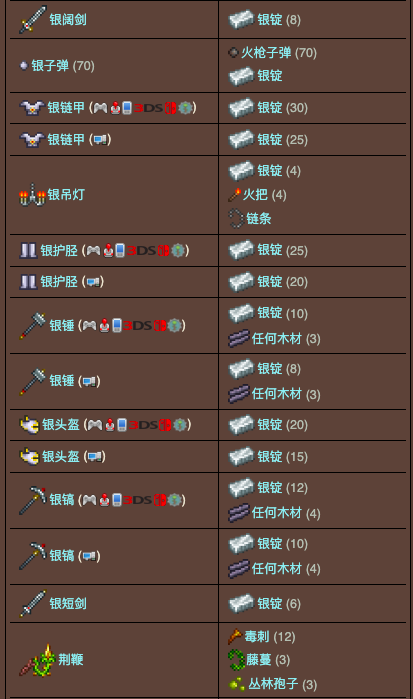Click the 火把 torch icon

pos(235,194)
